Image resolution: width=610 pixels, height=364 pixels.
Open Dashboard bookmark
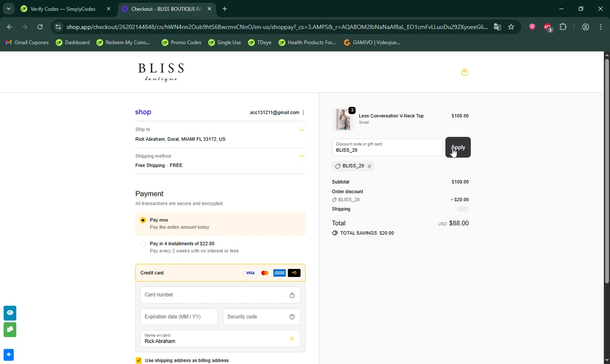[73, 42]
